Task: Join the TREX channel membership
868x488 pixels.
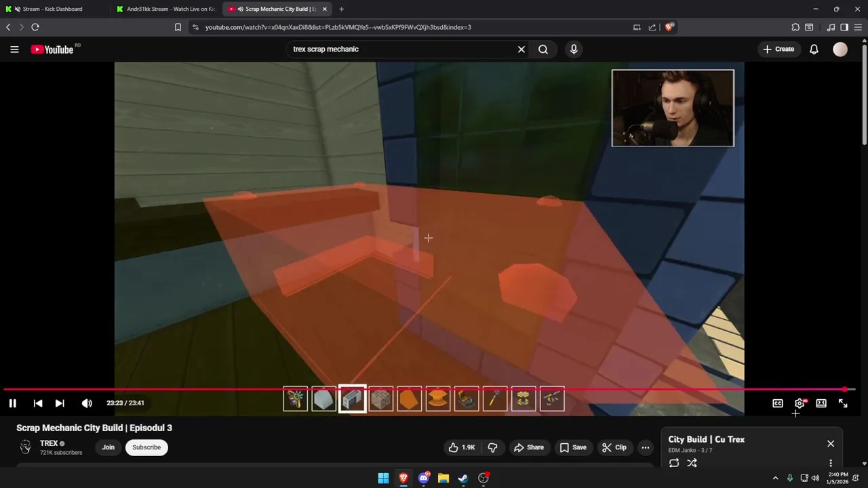Action: 108,447
